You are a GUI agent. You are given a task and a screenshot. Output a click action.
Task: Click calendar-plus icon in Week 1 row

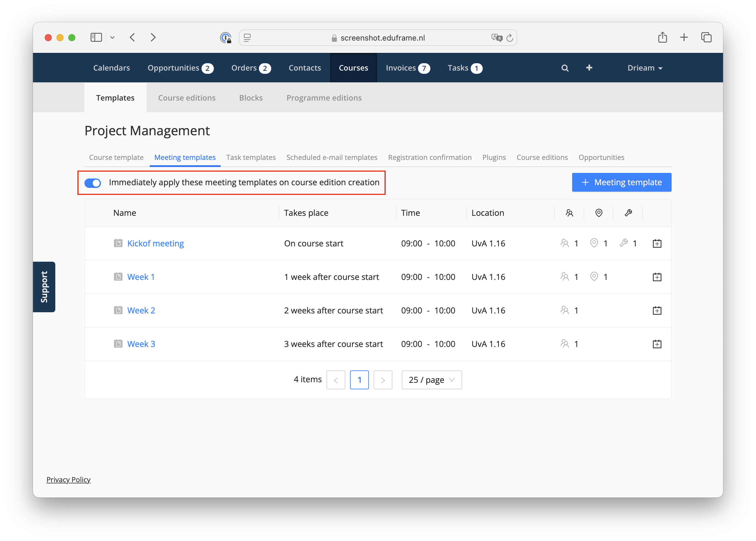(x=657, y=277)
